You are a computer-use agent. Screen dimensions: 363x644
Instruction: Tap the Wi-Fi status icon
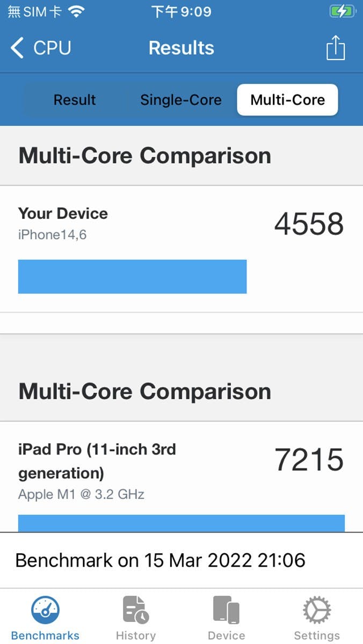[x=77, y=12]
